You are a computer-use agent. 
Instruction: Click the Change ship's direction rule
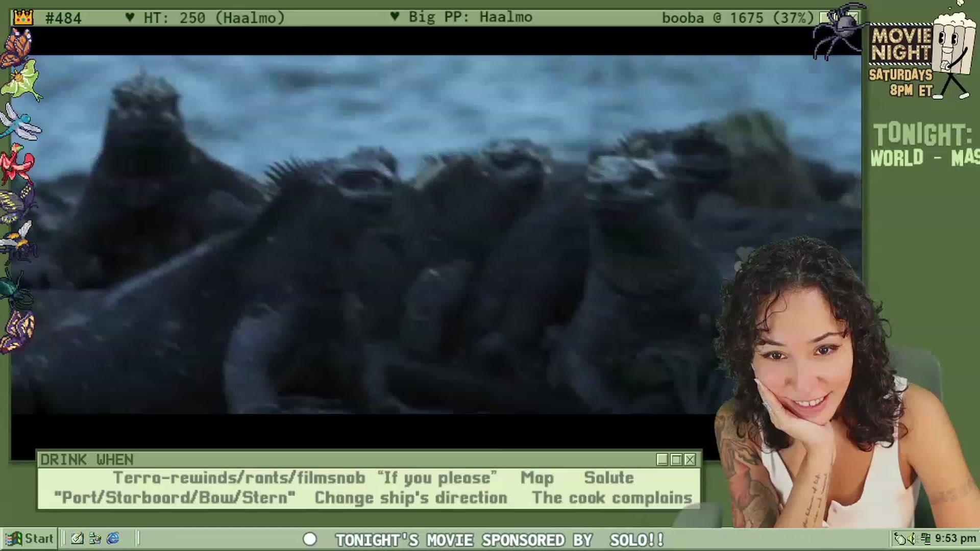(411, 498)
